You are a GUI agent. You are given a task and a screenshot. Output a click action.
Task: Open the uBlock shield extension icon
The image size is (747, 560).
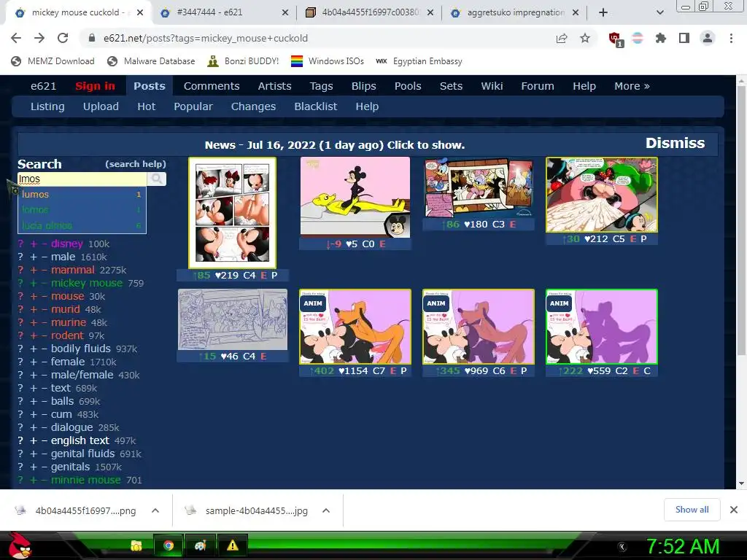[615, 39]
